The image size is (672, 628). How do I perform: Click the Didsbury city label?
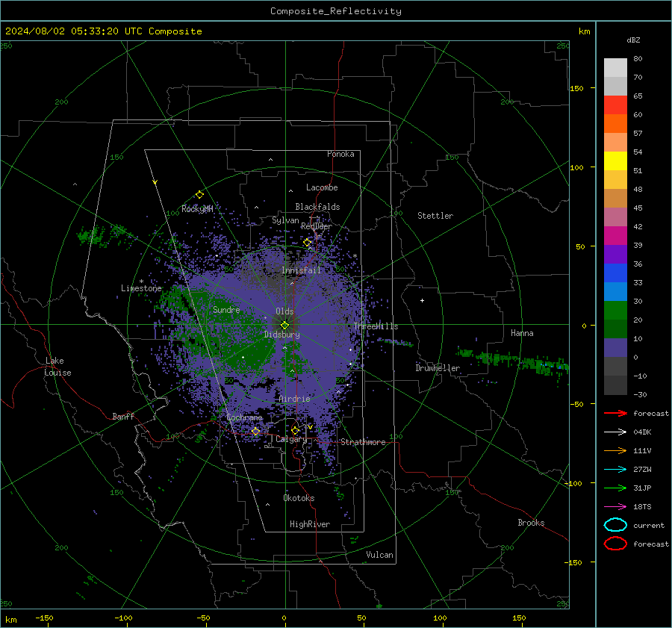pyautogui.click(x=282, y=335)
